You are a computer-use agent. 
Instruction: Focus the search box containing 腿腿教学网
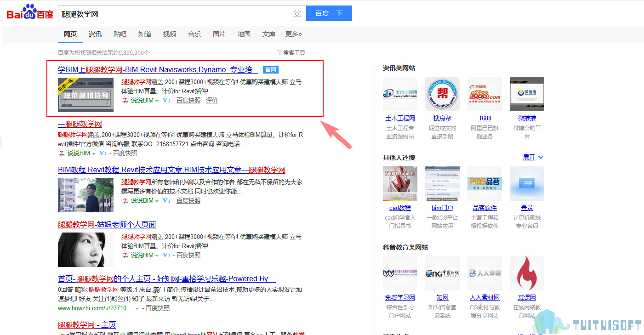182,13
